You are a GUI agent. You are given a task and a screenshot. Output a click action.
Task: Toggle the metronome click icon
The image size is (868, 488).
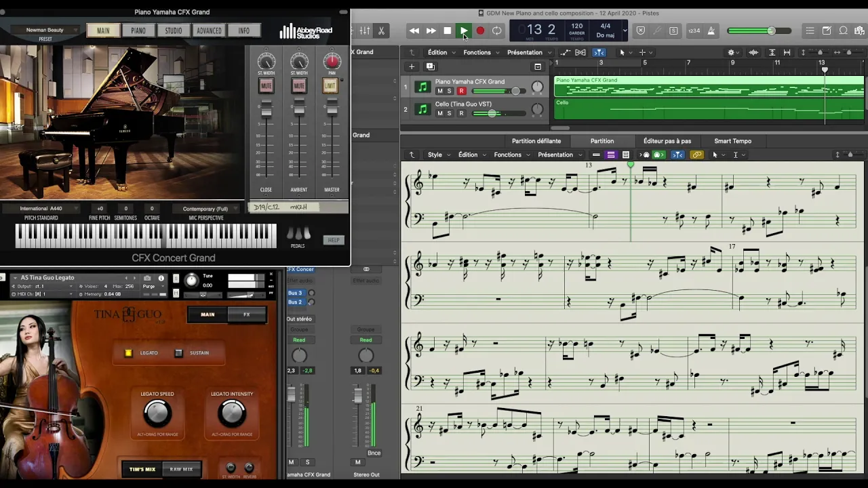(711, 30)
